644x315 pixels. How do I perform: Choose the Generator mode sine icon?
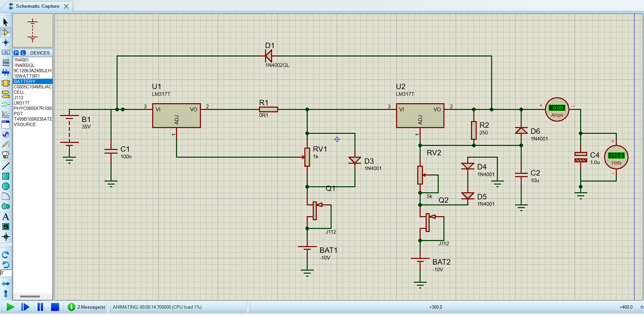pos(6,134)
